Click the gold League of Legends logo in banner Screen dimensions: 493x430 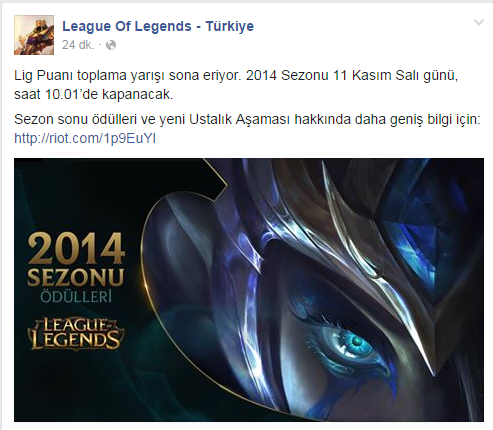[76, 334]
